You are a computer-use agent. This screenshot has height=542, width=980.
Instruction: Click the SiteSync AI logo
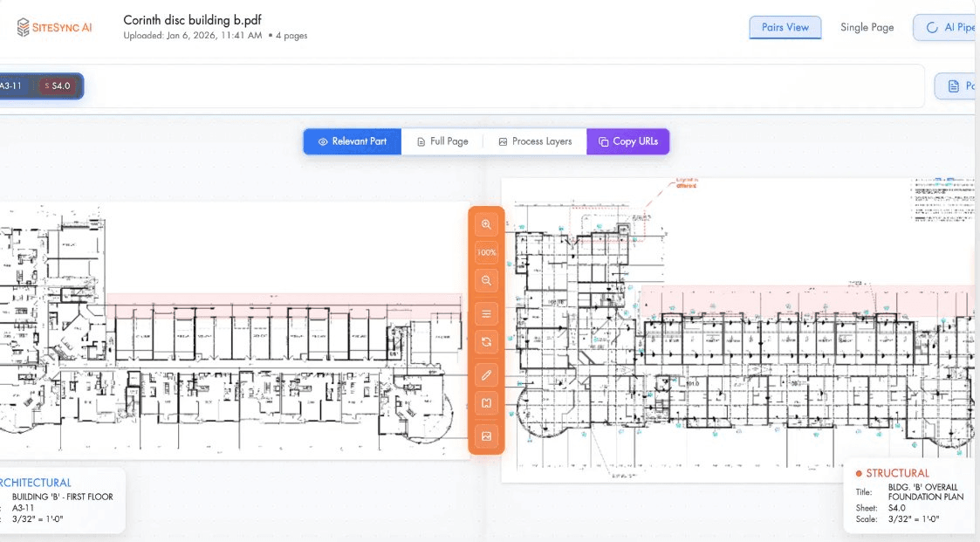[54, 28]
